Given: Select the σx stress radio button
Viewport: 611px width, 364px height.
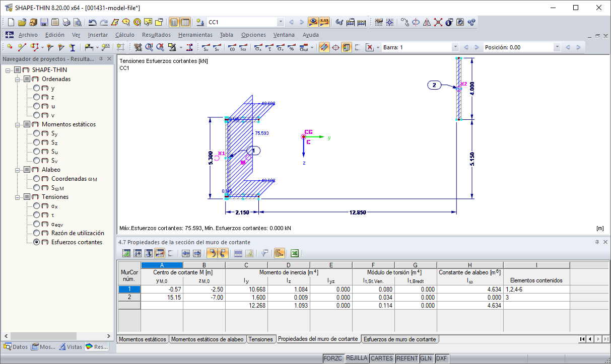Looking at the screenshot, I should tap(37, 206).
